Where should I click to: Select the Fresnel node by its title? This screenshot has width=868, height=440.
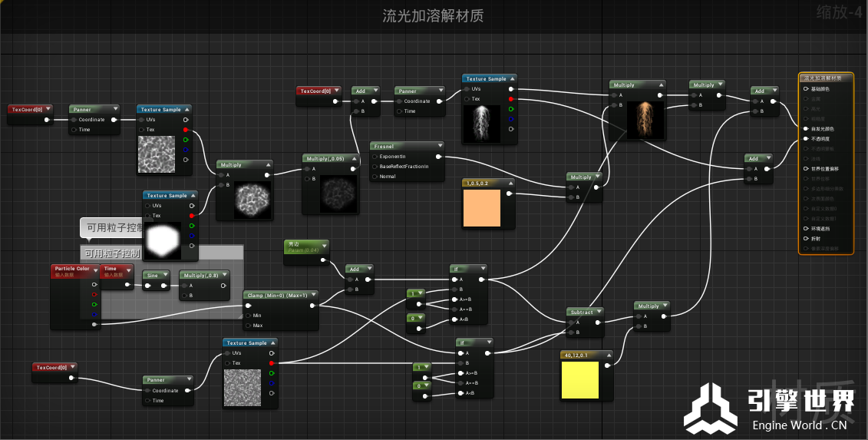[384, 147]
